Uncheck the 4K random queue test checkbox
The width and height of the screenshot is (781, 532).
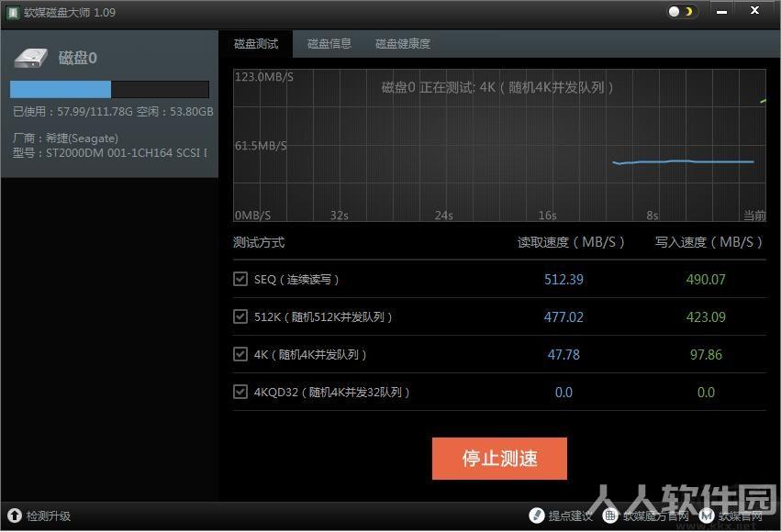click(x=240, y=354)
